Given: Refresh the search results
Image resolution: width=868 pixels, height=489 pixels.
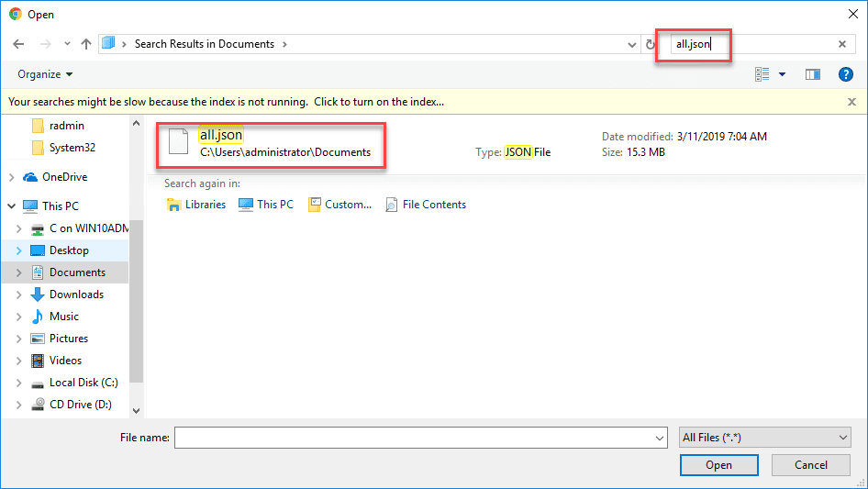Looking at the screenshot, I should click(650, 44).
